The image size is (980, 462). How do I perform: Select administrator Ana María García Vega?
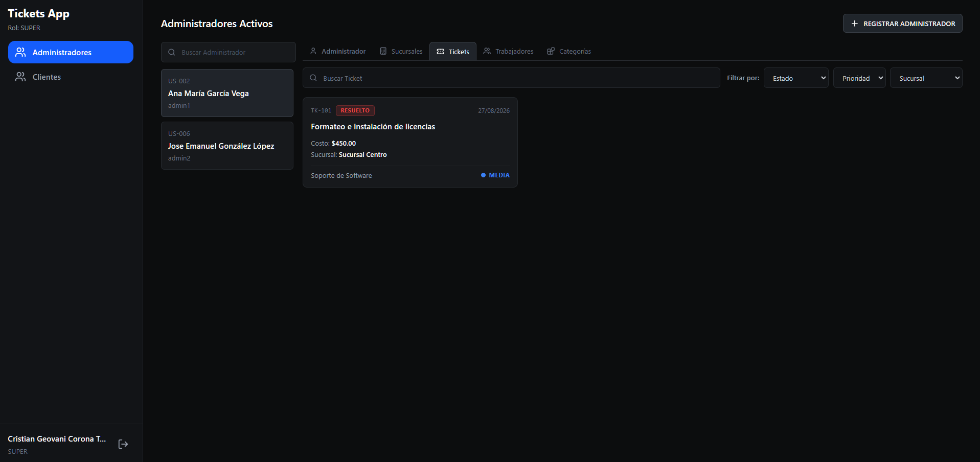(227, 93)
